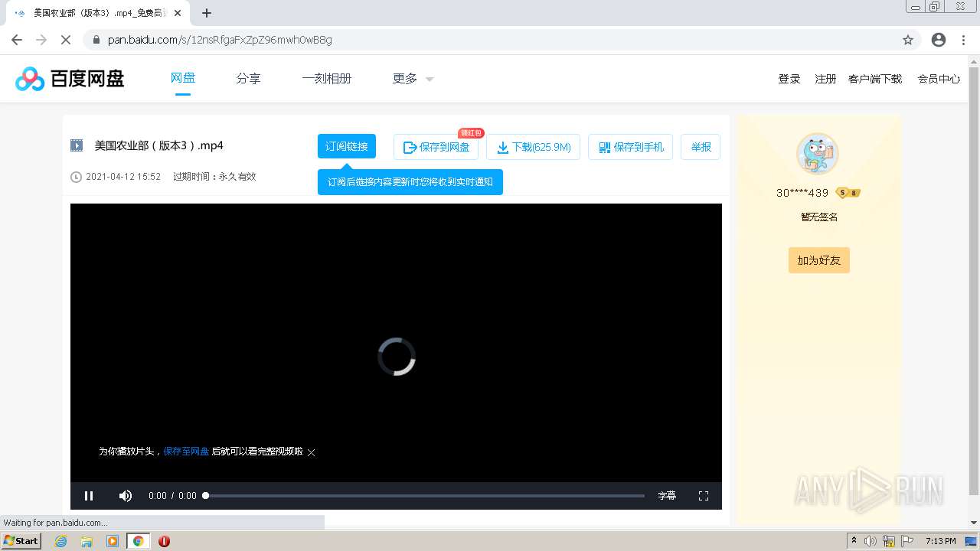Click the 7:13 PM clock

point(941,541)
